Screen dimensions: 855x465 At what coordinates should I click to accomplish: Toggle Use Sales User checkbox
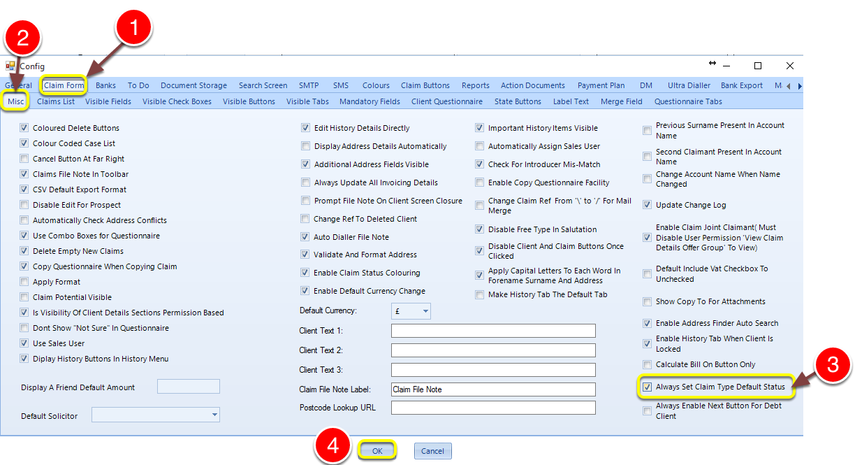tap(24, 343)
